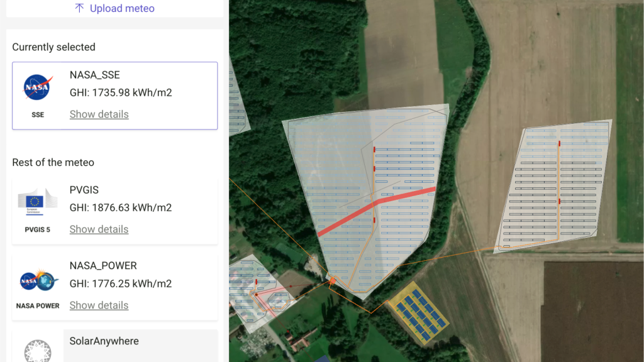
Task: Show details for NASA_SSE
Action: (x=99, y=114)
